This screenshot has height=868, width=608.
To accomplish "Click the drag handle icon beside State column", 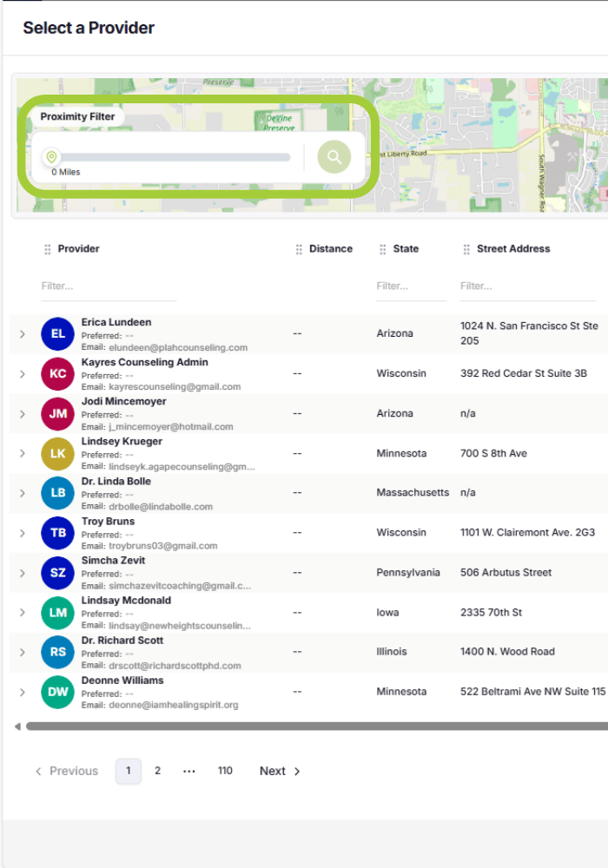I will 383,249.
